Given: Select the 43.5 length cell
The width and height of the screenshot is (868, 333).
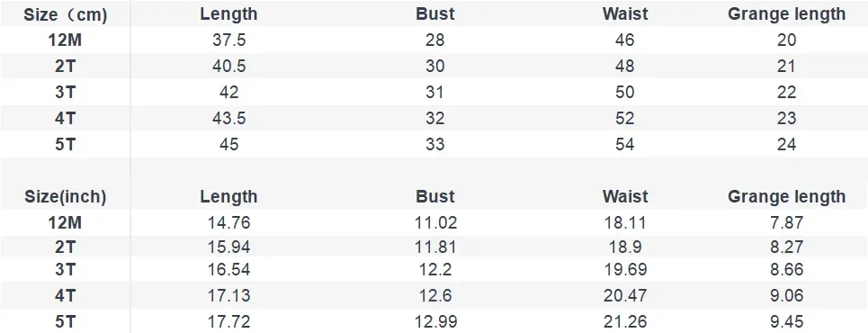Looking at the screenshot, I should 228,118.
